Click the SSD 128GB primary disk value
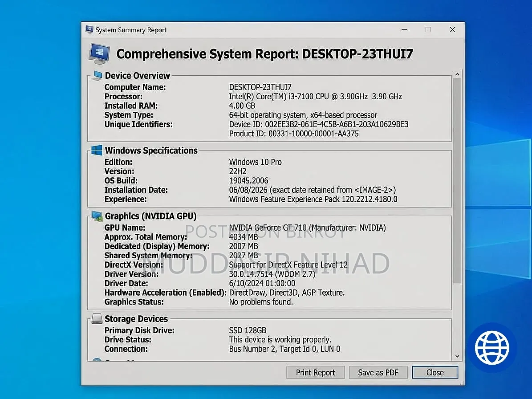The image size is (532, 399). (248, 330)
